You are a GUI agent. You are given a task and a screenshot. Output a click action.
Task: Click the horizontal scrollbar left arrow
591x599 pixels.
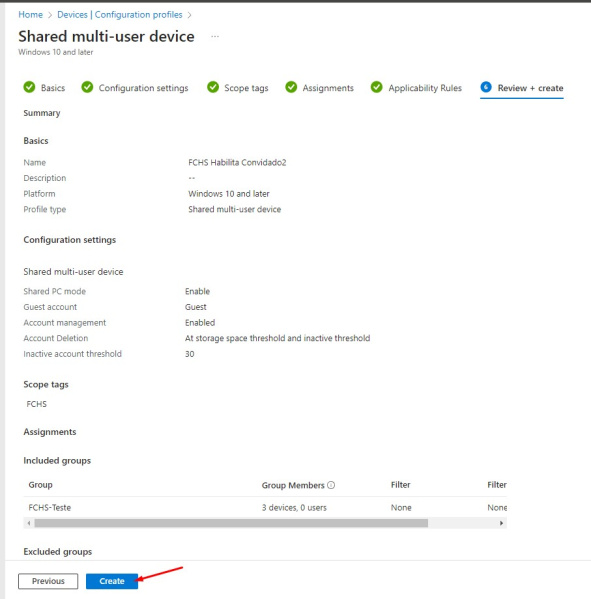click(x=29, y=523)
